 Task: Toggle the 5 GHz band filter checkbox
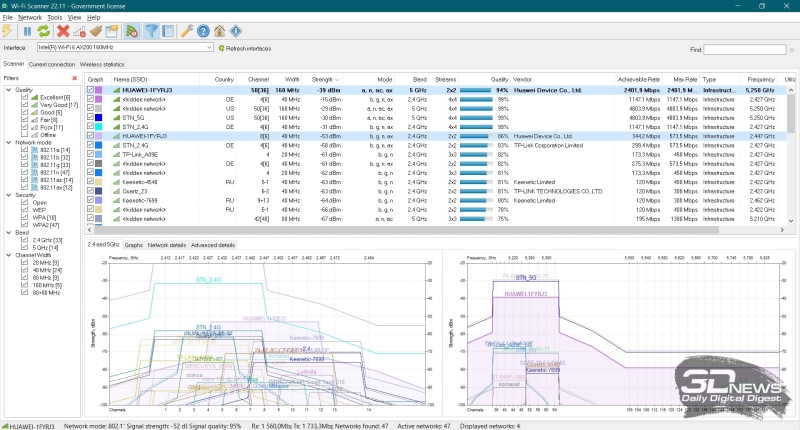tap(23, 248)
